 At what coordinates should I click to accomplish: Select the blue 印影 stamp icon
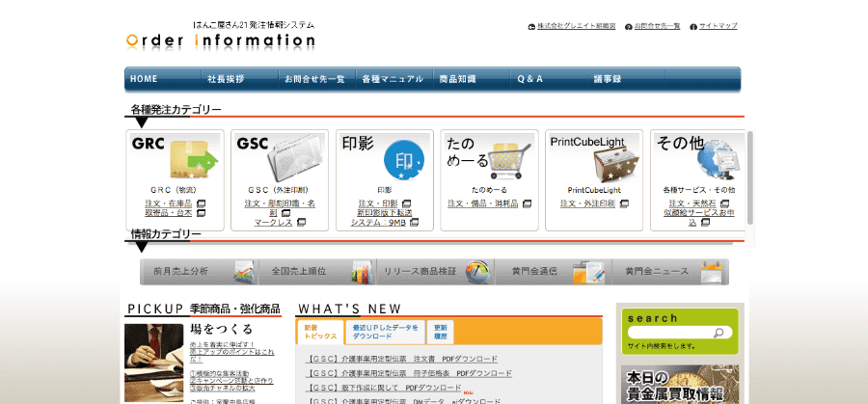pos(404,158)
